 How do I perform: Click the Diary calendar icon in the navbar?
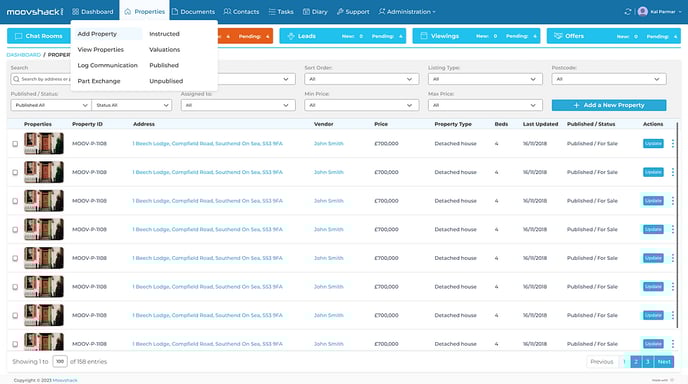tap(306, 12)
